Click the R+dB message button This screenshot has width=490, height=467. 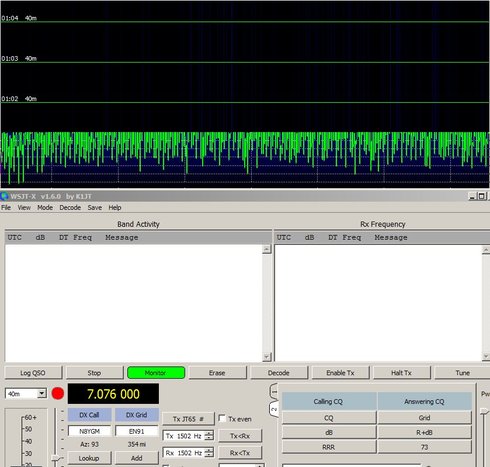(424, 432)
